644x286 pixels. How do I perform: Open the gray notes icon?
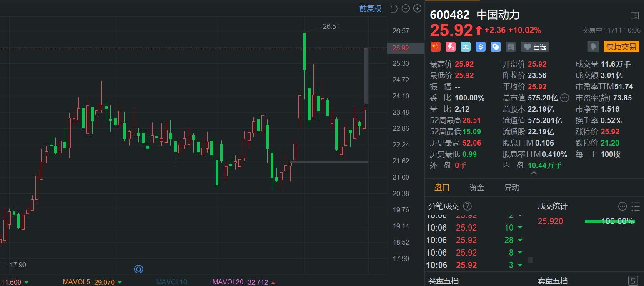pos(511,47)
